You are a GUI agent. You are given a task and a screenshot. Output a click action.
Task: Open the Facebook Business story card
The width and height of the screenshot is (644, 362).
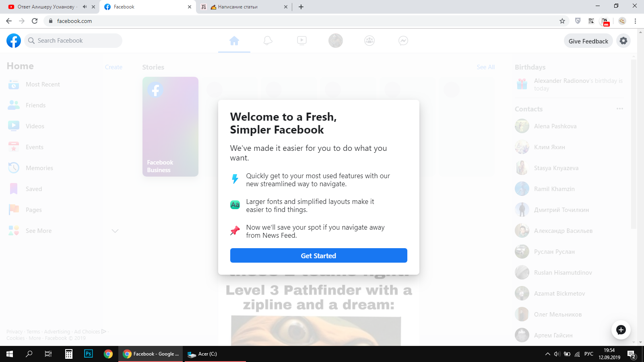pos(170,127)
